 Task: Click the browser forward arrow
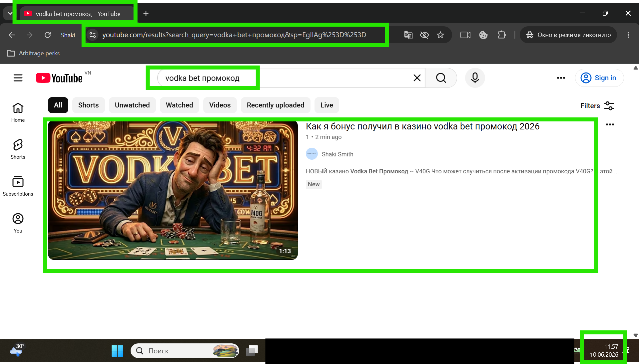coord(30,35)
